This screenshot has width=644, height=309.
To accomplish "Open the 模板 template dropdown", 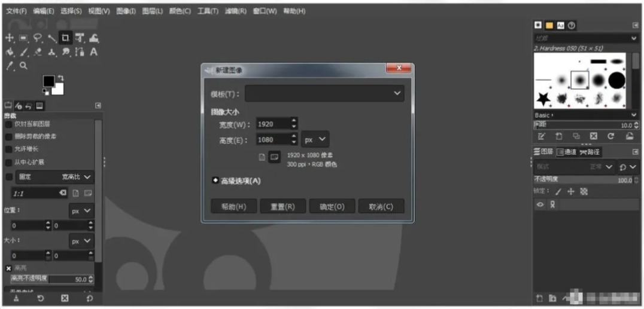I will [x=324, y=94].
